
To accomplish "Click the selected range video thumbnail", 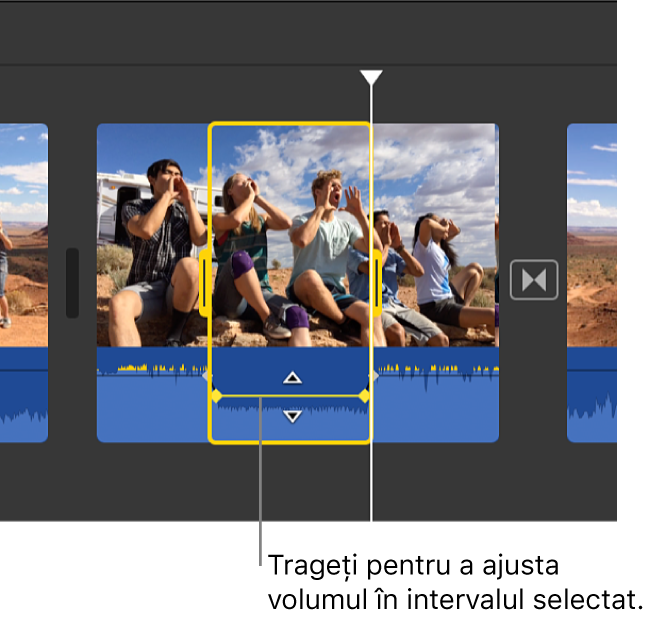I will 290,235.
